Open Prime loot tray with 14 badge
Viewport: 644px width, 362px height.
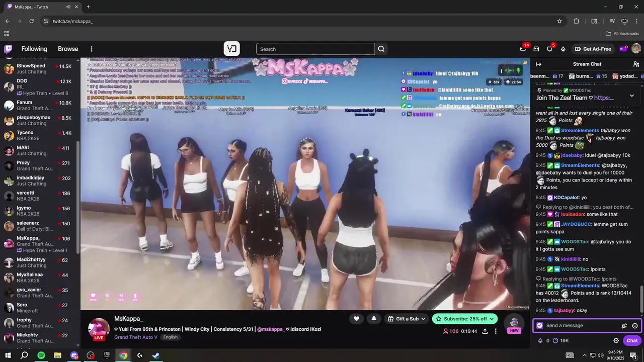[523, 49]
